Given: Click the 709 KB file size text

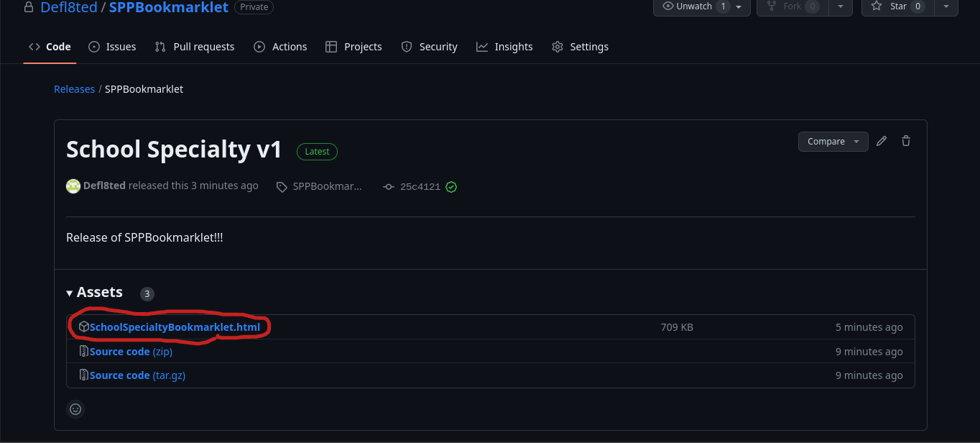Looking at the screenshot, I should pos(677,327).
